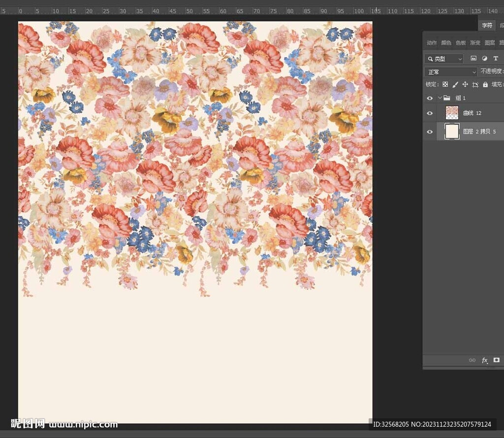Toggle visibility of 曲线 12 layer
Image resolution: width=504 pixels, height=438 pixels.
[430, 113]
